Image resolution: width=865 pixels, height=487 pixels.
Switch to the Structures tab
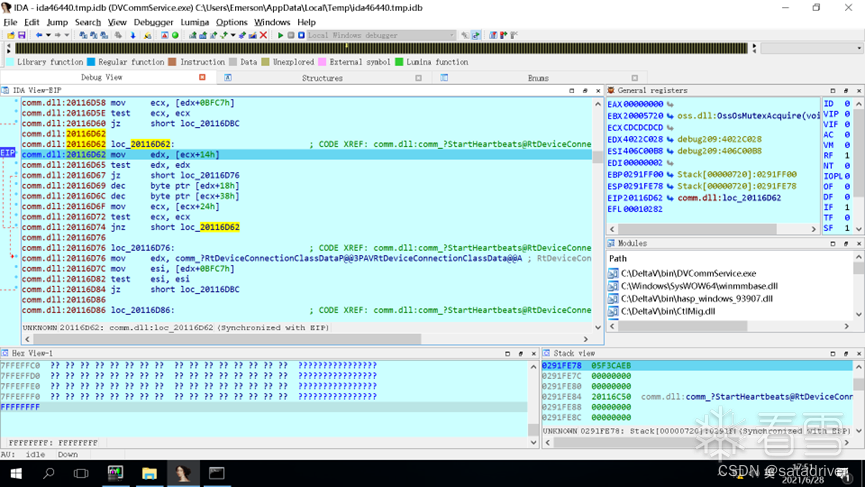click(322, 77)
